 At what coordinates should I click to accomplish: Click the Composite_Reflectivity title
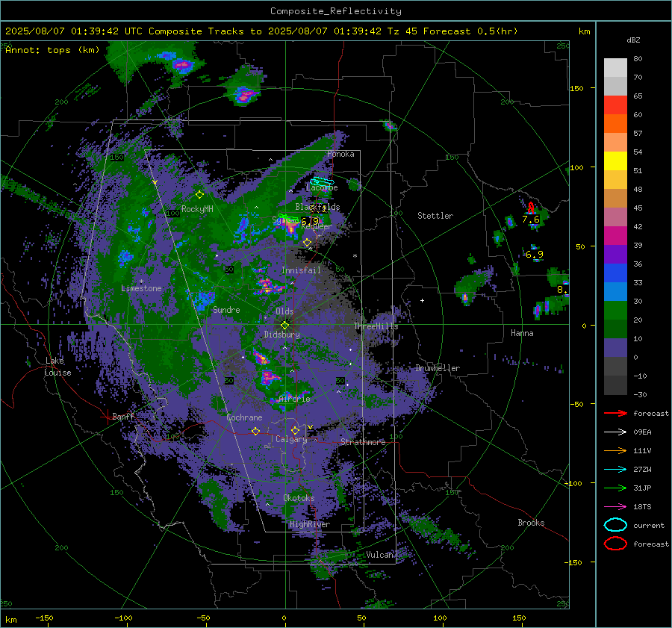[336, 11]
